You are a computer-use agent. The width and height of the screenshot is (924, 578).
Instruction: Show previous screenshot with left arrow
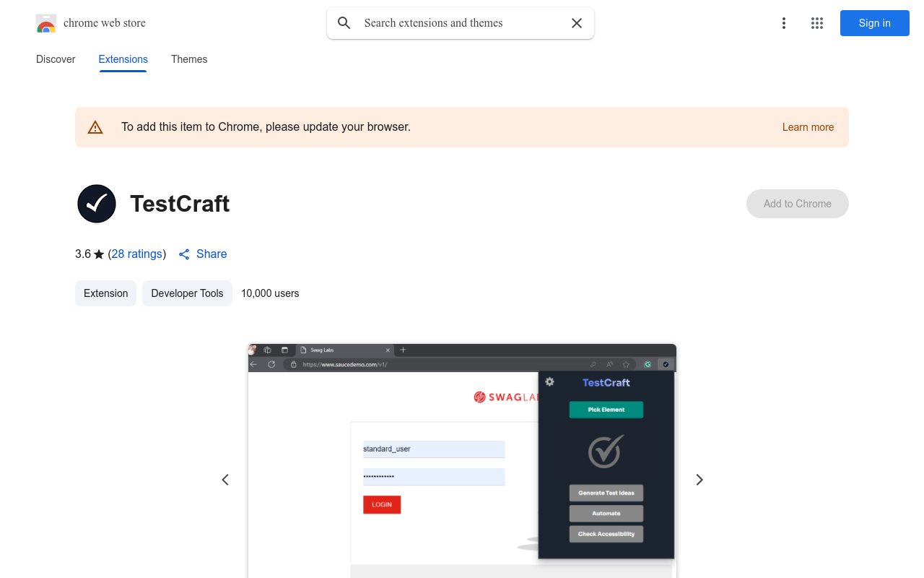point(225,480)
